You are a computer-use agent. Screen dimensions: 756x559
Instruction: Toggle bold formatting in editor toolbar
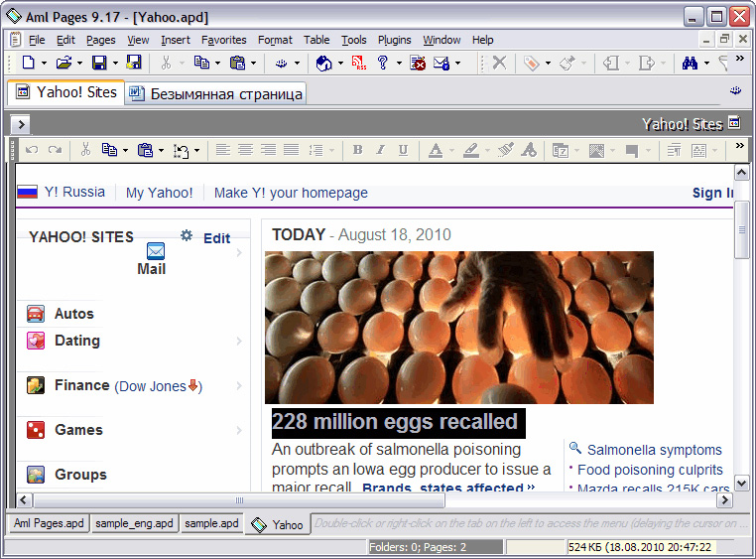coord(357,150)
